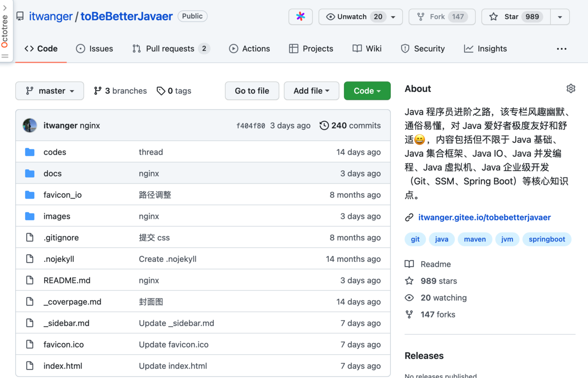Open the Add file dropdown
588x378 pixels.
[x=311, y=91]
